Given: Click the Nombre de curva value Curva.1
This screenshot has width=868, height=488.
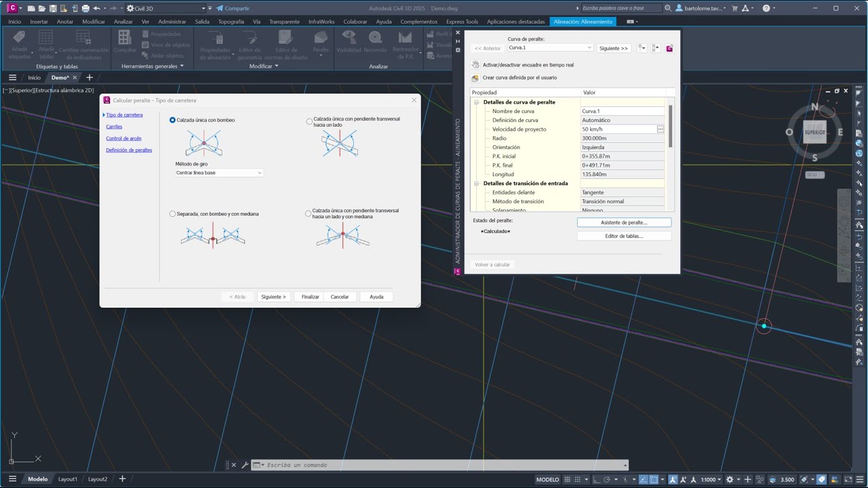Looking at the screenshot, I should [x=623, y=111].
